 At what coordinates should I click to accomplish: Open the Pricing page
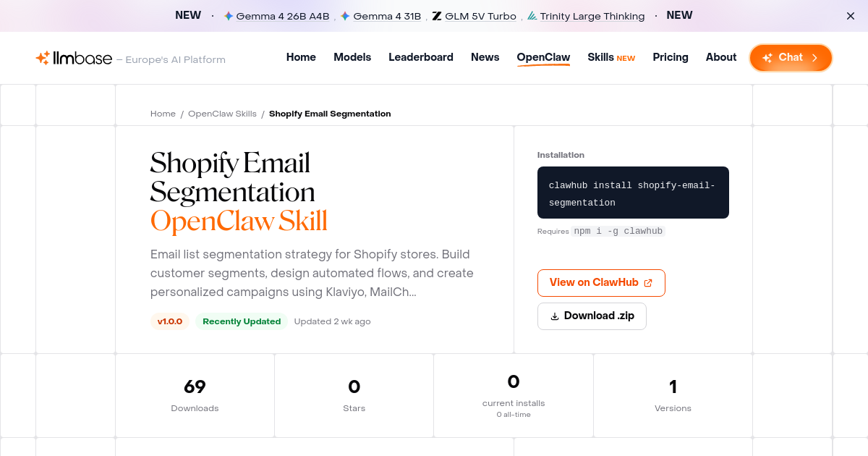(671, 57)
